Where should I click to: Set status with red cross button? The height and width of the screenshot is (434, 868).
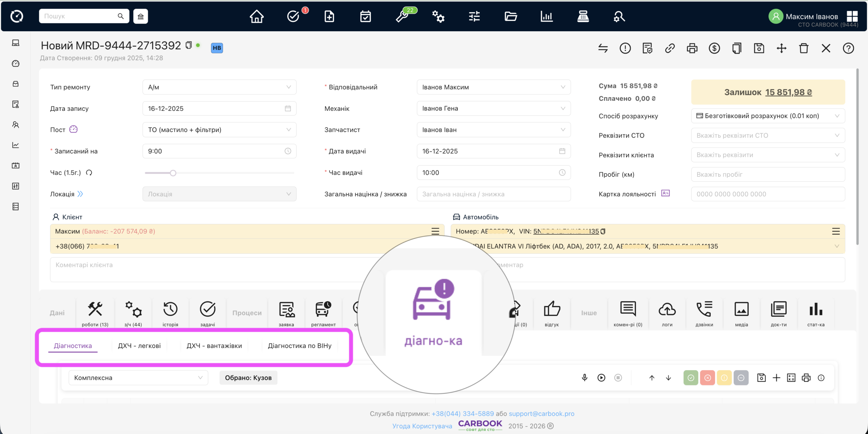click(708, 378)
